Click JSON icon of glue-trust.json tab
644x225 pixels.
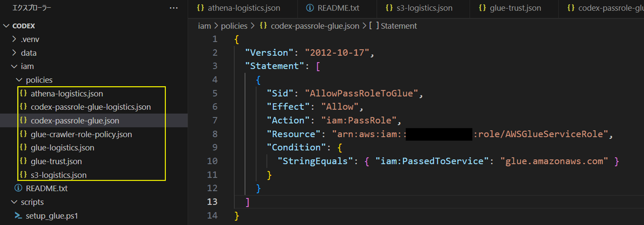[482, 8]
